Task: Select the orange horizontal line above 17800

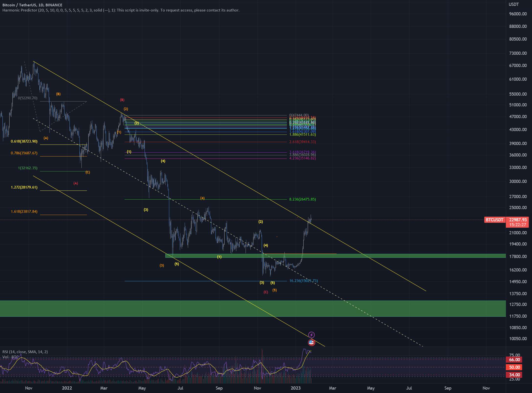Action: click(300, 254)
